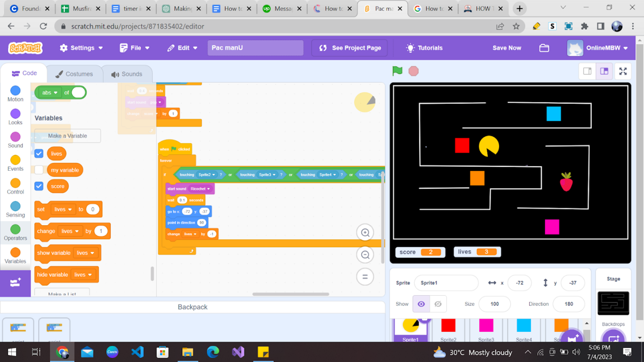Select the Events block category

15,163
